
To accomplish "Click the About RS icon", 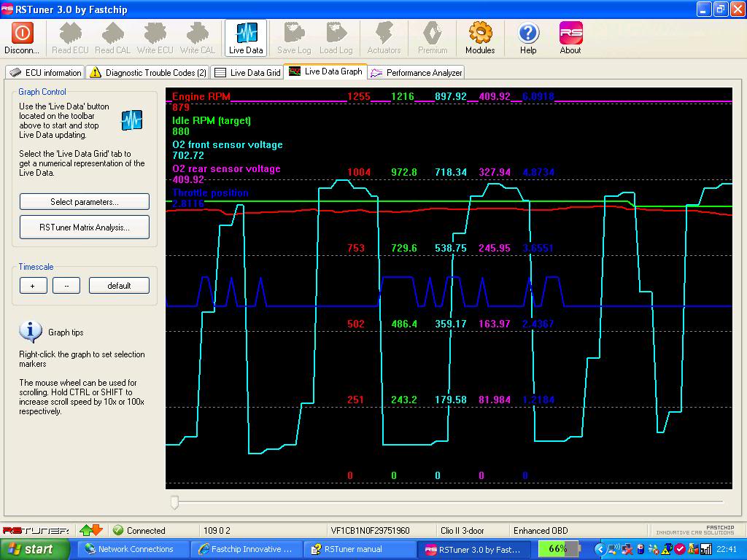I will coord(570,34).
